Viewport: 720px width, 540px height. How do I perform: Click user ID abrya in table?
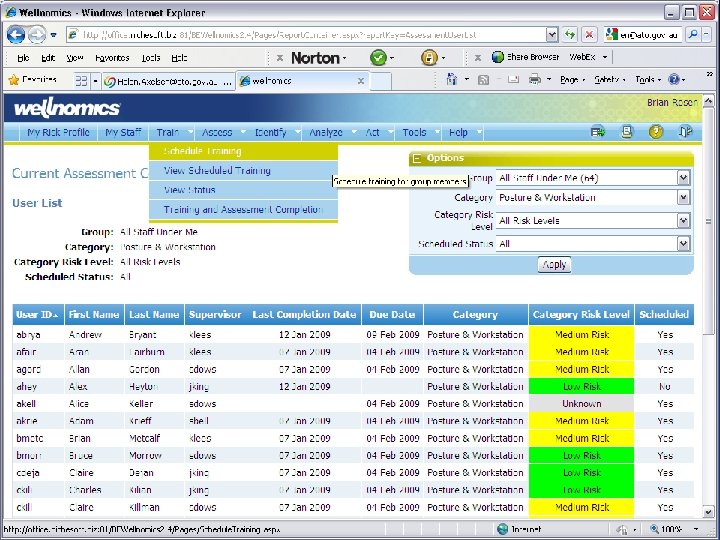click(28, 335)
